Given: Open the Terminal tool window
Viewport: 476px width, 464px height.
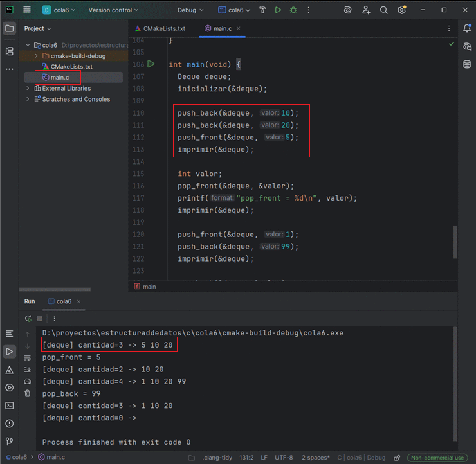Looking at the screenshot, I should point(10,406).
